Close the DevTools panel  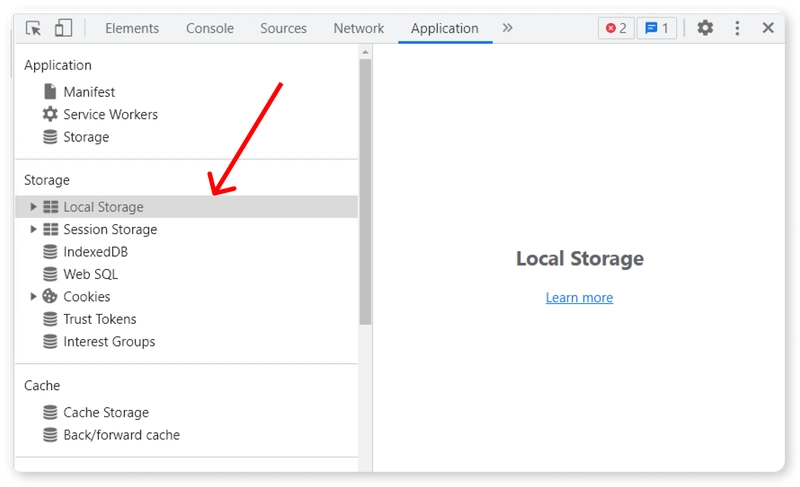(x=768, y=28)
